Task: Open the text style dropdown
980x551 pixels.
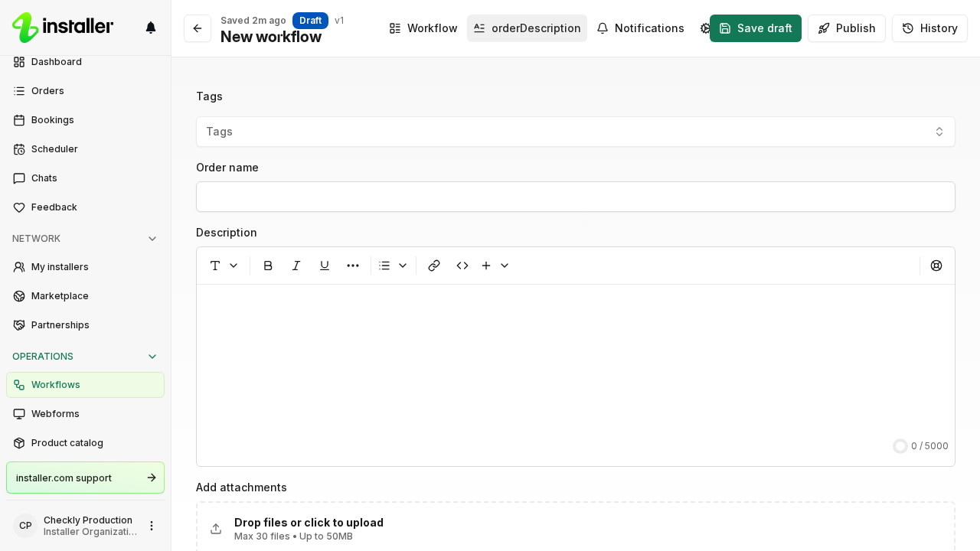Action: coord(224,266)
